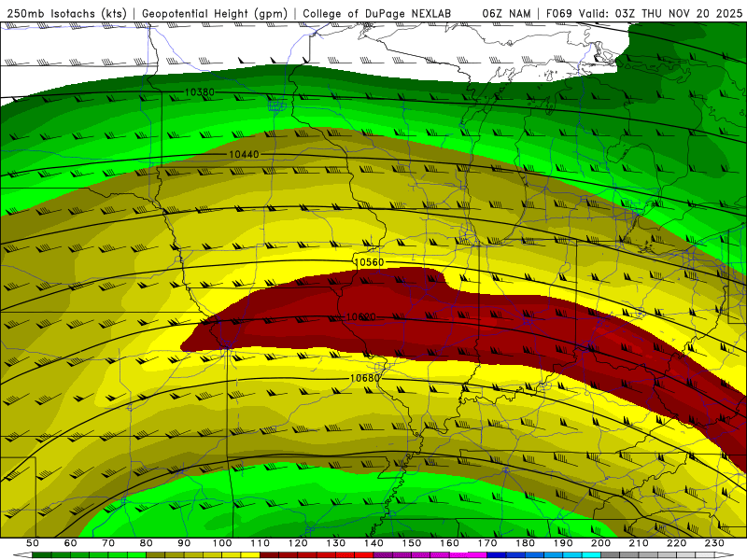747x560 pixels.
Task: Click bright yellow swatch just left of 110
Action: tap(250, 555)
